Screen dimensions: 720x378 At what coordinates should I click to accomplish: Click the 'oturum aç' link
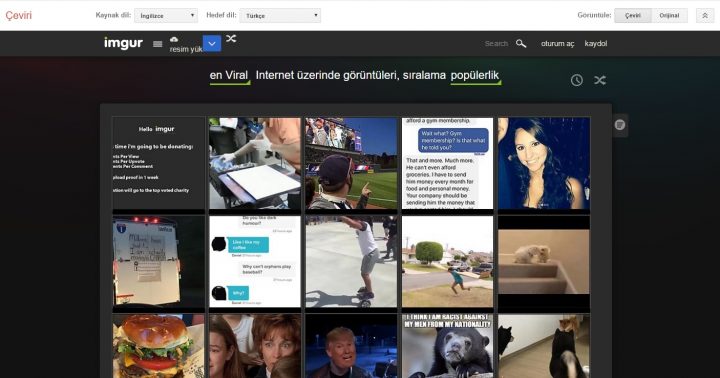557,44
